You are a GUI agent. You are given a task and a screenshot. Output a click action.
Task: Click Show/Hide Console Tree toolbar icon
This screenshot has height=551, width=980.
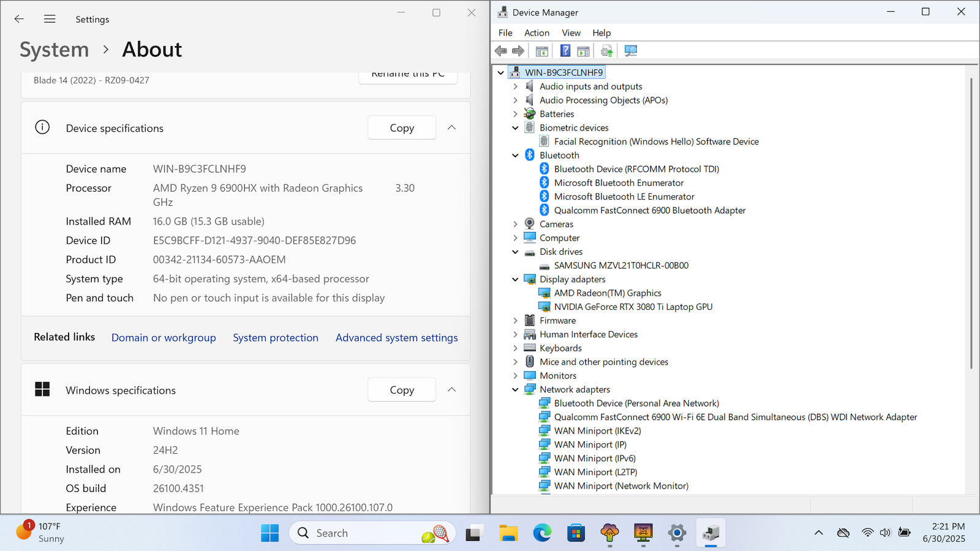(x=541, y=51)
